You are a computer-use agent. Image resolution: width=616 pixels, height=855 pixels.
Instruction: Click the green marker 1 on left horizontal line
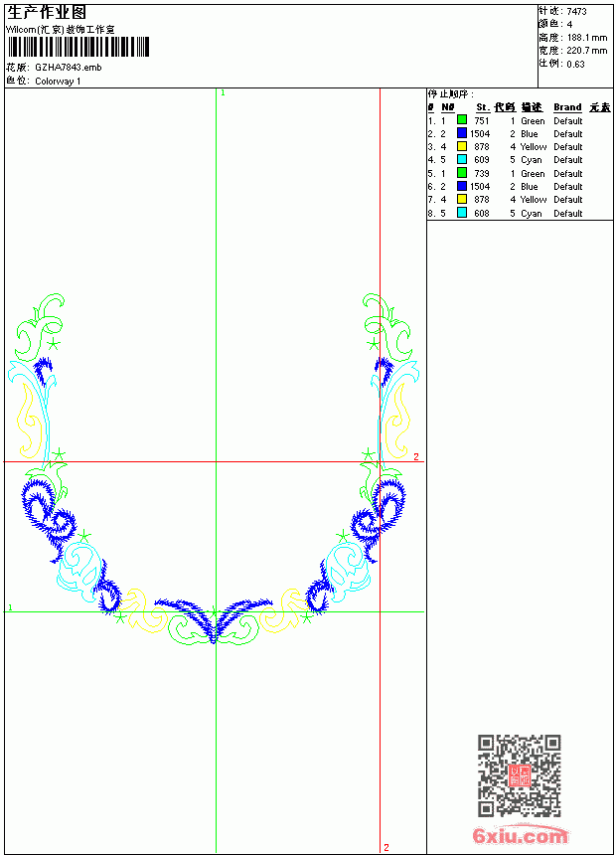[x=10, y=606]
